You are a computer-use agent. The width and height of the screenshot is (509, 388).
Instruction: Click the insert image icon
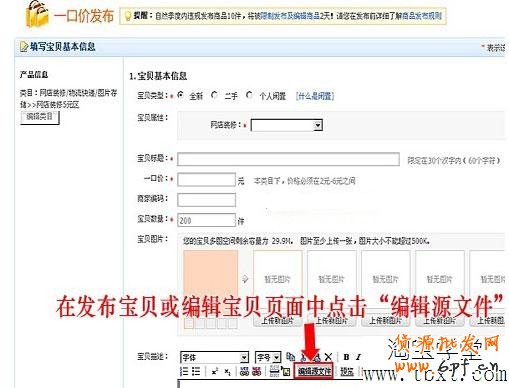[286, 371]
